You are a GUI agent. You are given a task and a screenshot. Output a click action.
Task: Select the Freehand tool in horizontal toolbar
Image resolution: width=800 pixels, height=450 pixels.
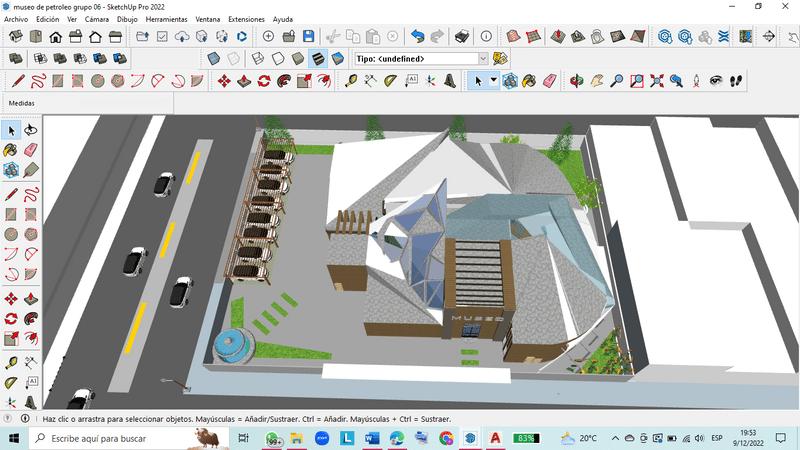tap(38, 81)
